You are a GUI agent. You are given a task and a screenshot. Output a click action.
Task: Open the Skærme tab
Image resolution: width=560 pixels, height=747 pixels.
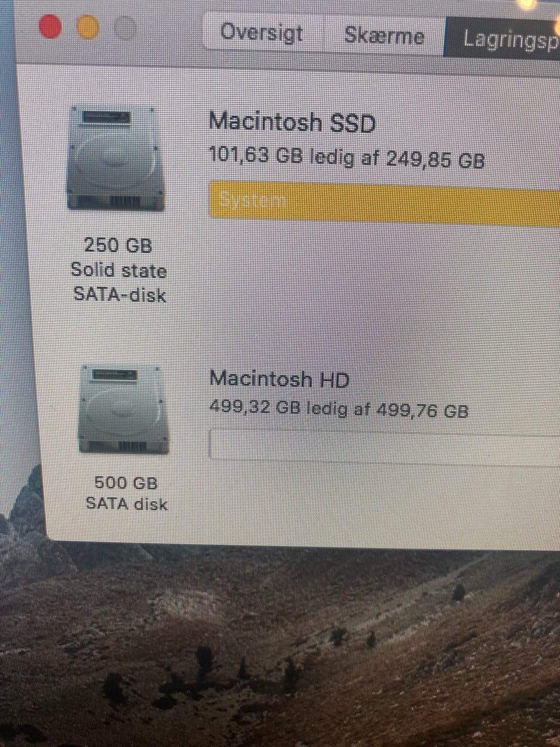point(384,35)
